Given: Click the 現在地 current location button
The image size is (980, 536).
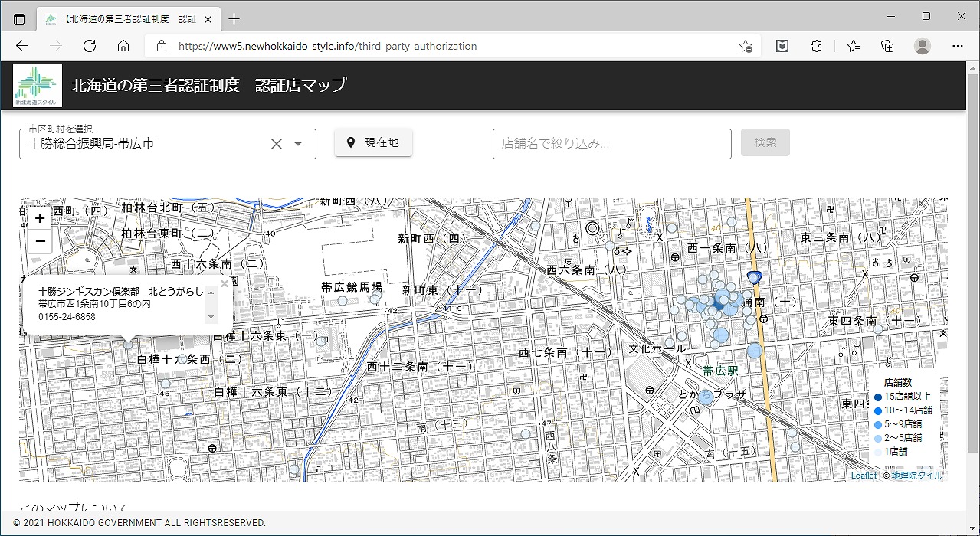Looking at the screenshot, I should (373, 142).
